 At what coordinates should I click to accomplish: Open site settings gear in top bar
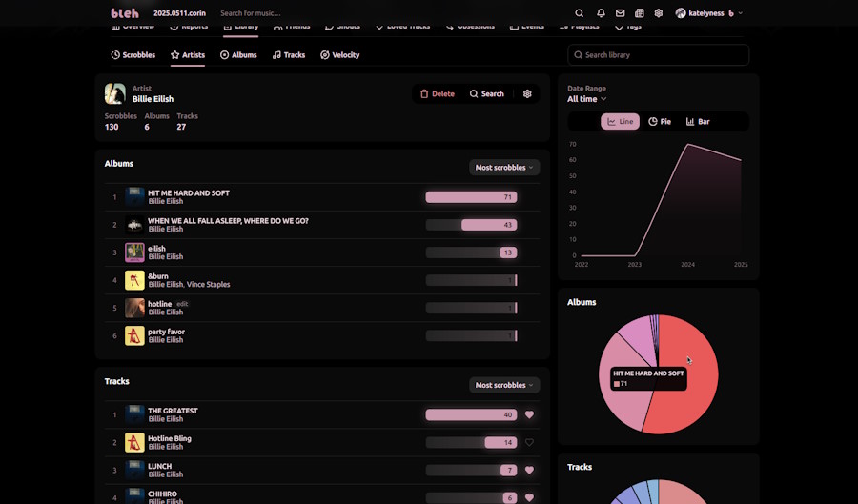click(x=659, y=13)
